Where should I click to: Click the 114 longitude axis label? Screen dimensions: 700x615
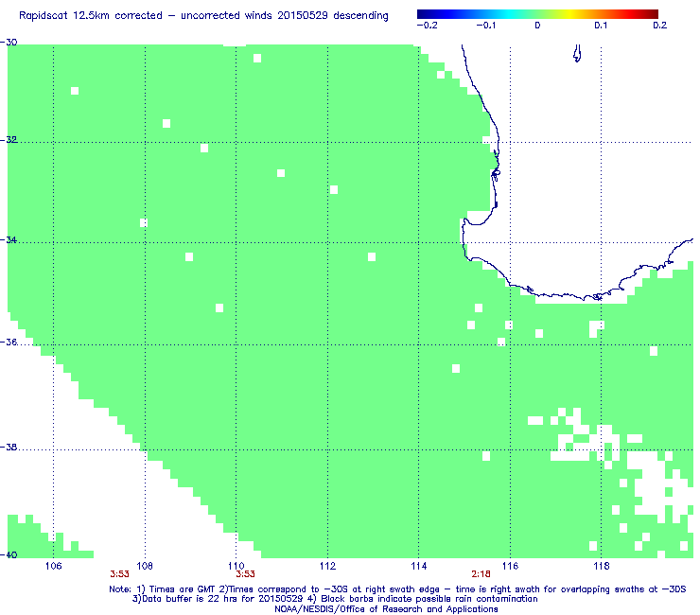click(x=419, y=567)
